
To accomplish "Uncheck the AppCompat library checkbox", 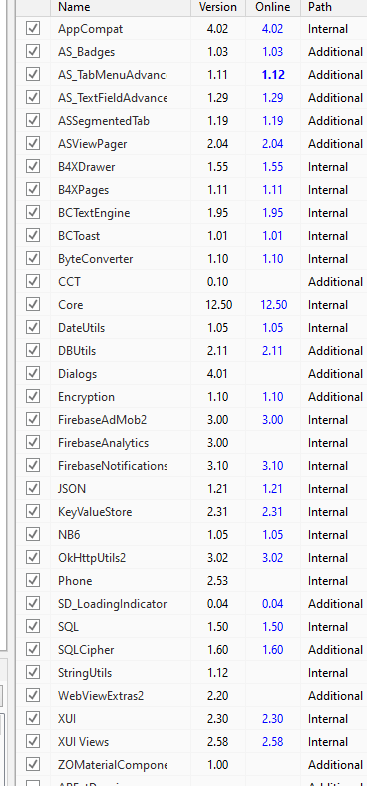I will [33, 29].
